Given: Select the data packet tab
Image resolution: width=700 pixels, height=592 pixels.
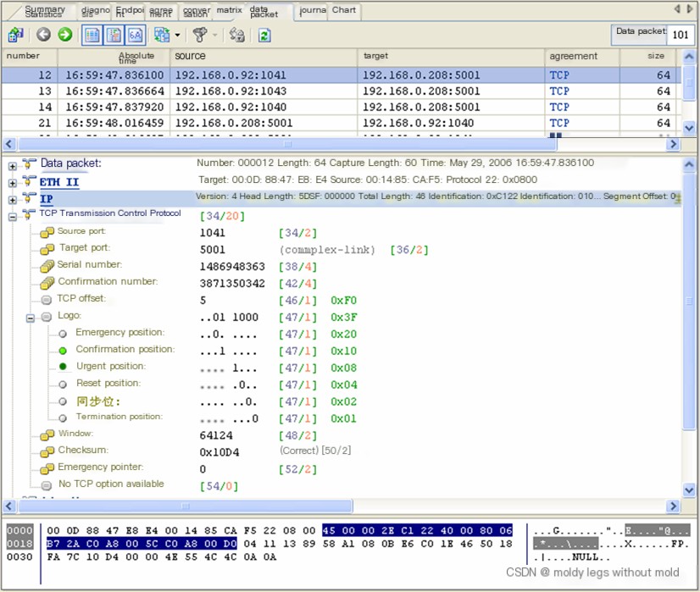Looking at the screenshot, I should [x=264, y=12].
